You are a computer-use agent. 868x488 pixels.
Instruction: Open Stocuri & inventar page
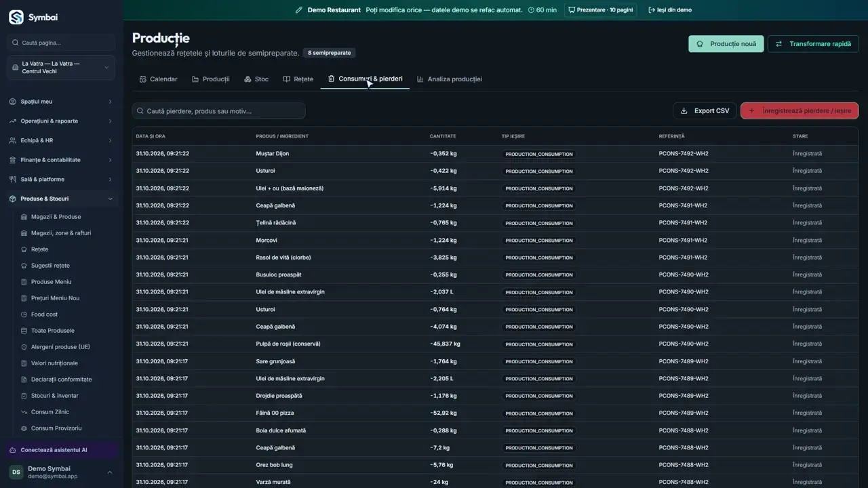coord(54,396)
